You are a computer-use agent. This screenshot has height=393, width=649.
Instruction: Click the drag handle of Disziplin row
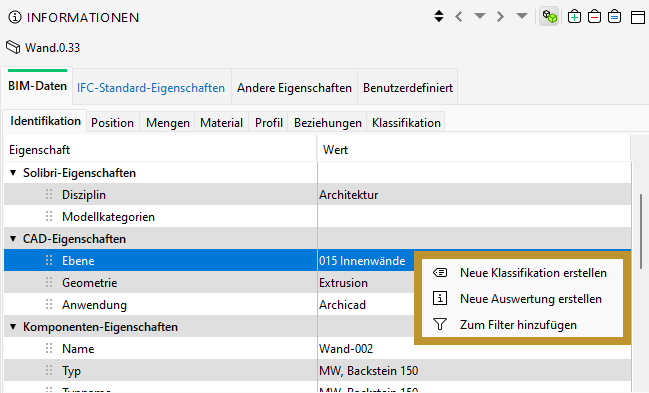tap(49, 194)
